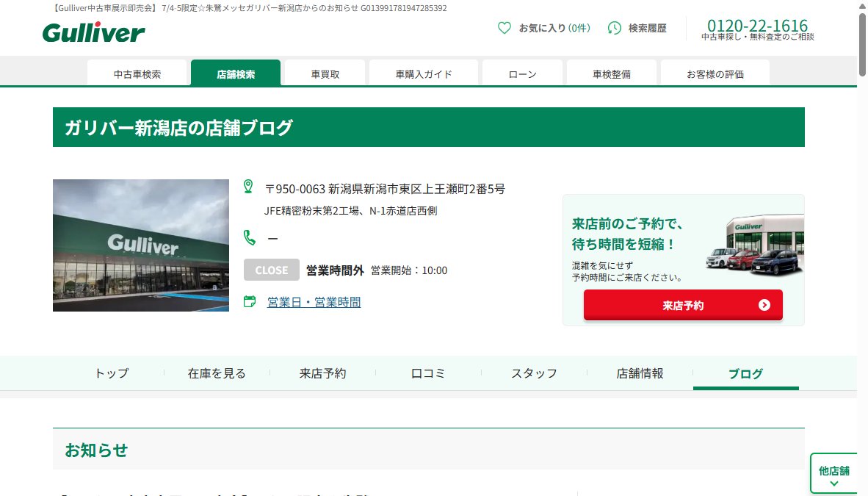Click the text JFE精密粉末第2工場、N-1赤道店西側
This screenshot has width=868, height=496.
click(x=351, y=211)
